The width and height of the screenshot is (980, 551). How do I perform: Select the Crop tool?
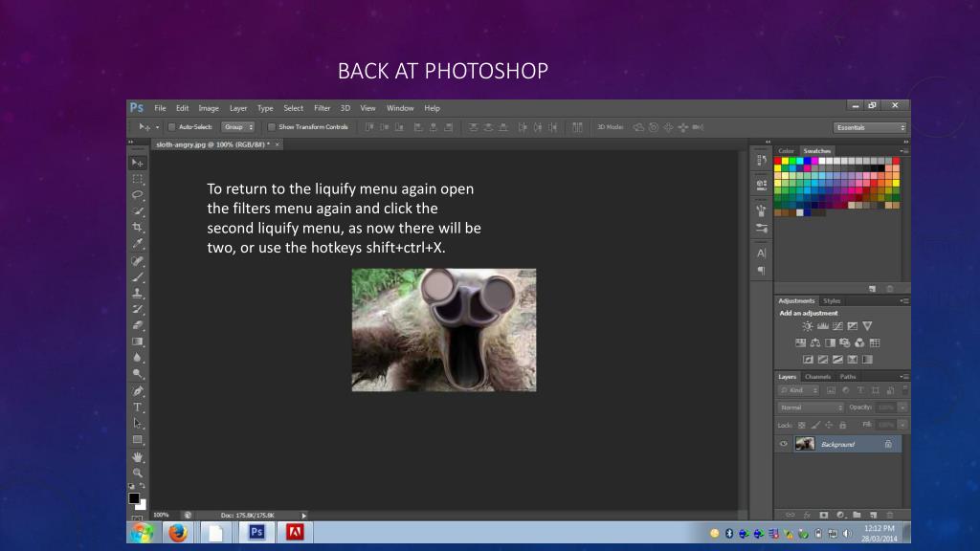[x=138, y=228]
